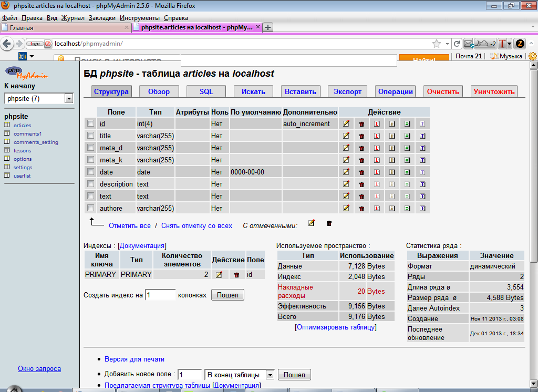Click the Отметить все link
Screen dimensions: 538x392
130,226
